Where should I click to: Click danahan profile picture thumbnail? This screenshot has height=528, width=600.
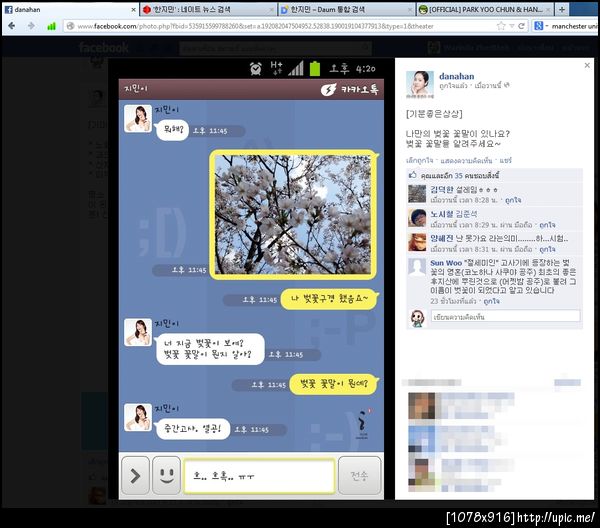pyautogui.click(x=420, y=85)
